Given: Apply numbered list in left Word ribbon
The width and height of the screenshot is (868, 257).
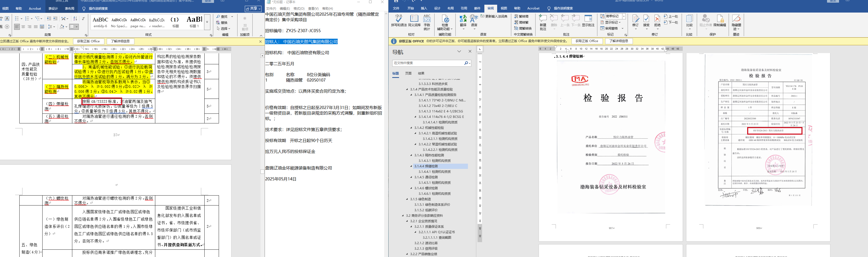Looking at the screenshot, I should [x=28, y=18].
